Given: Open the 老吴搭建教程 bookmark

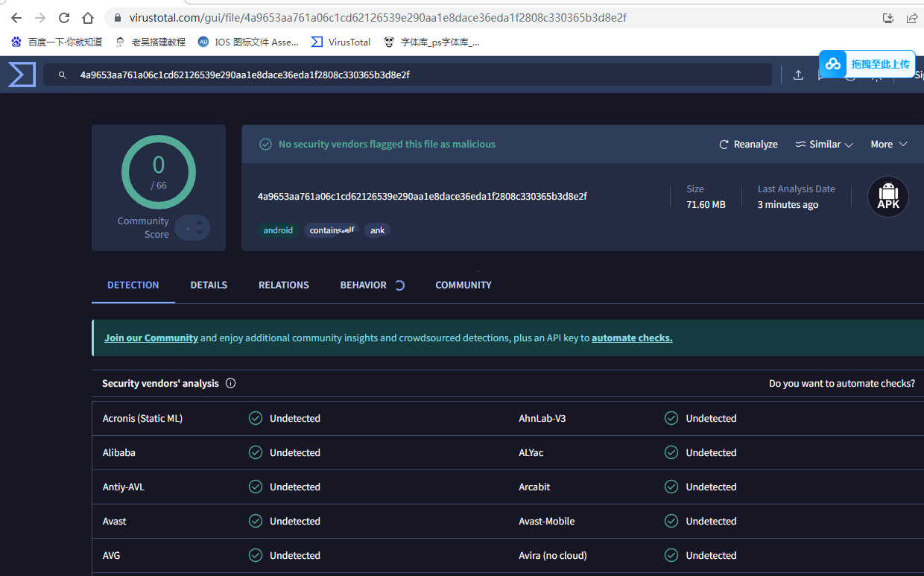Looking at the screenshot, I should (x=151, y=42).
